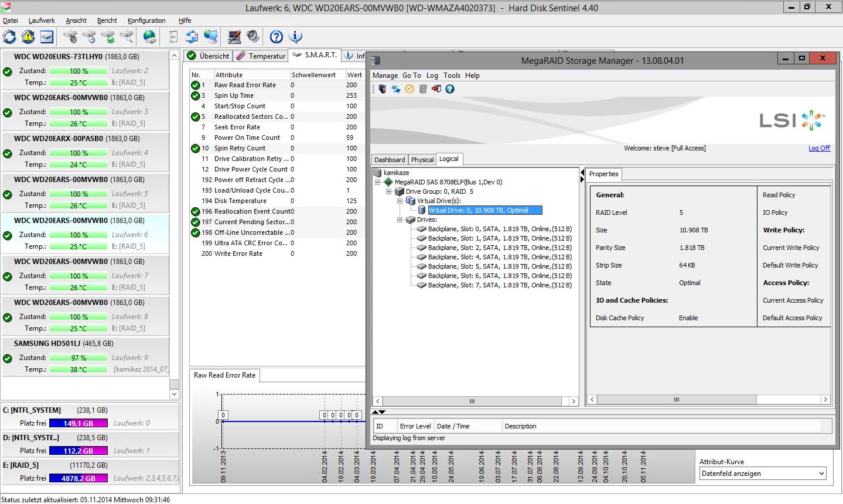Click the blue refresh arrows icon in Hard Disk Sentinel toolbar

pos(9,37)
